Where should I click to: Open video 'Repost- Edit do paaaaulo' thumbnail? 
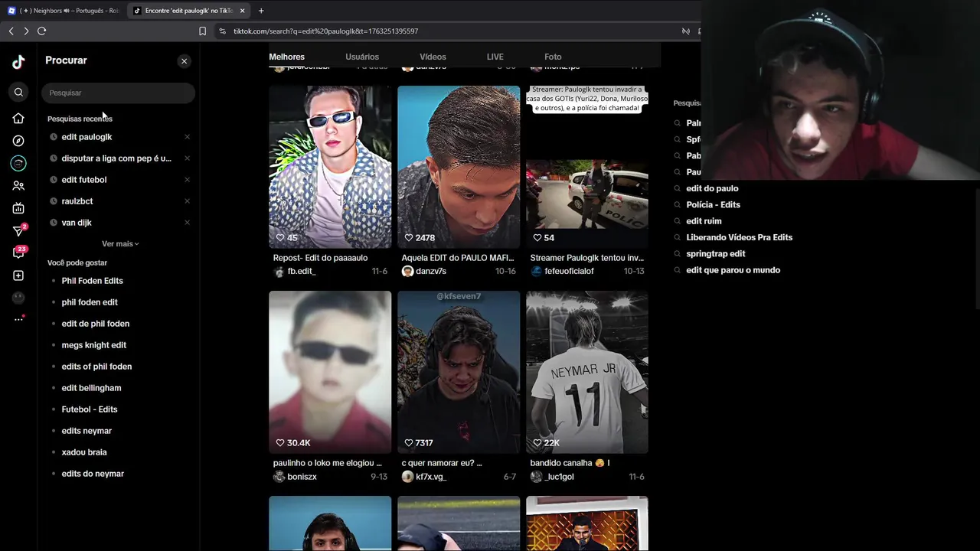[x=330, y=167]
